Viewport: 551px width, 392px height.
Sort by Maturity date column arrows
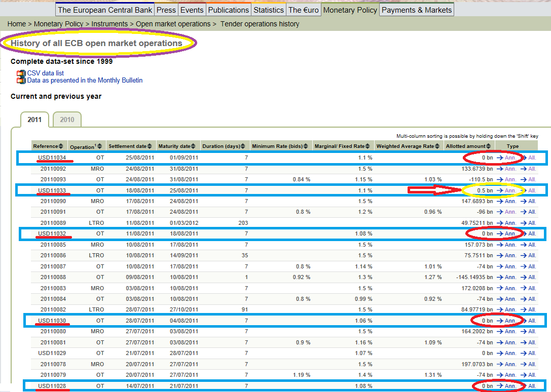click(193, 146)
